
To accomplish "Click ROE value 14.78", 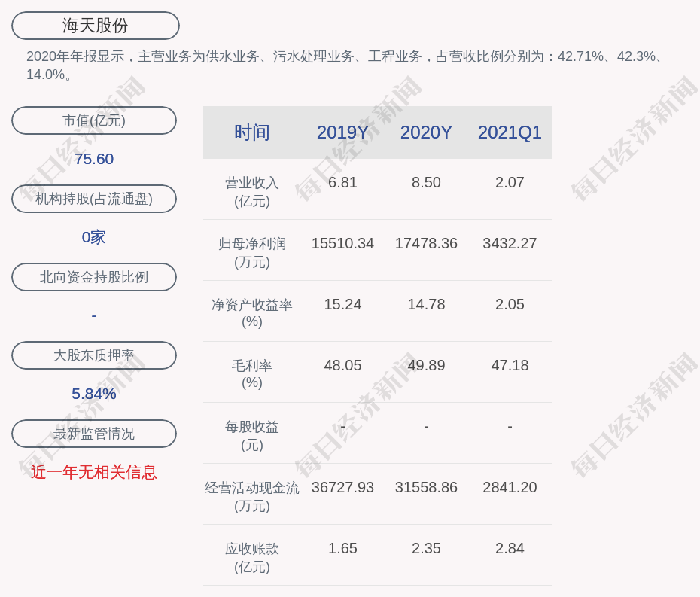I will click(x=426, y=305).
